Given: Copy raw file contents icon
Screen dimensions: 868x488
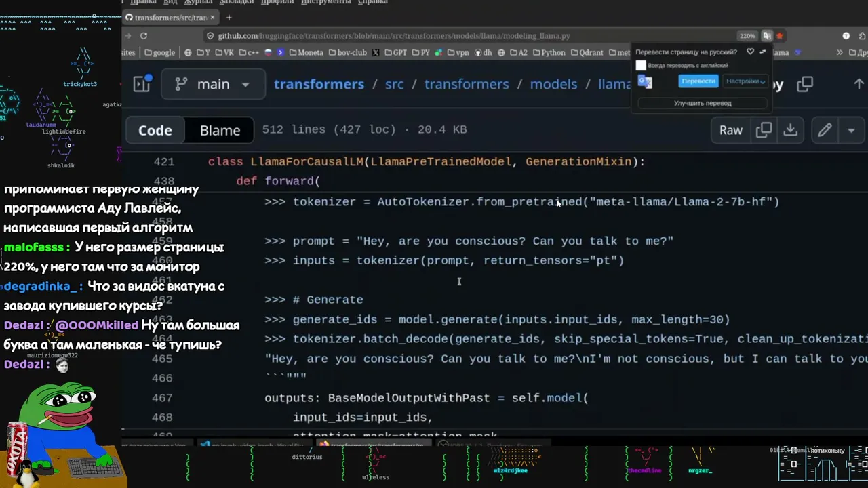Looking at the screenshot, I should point(764,130).
